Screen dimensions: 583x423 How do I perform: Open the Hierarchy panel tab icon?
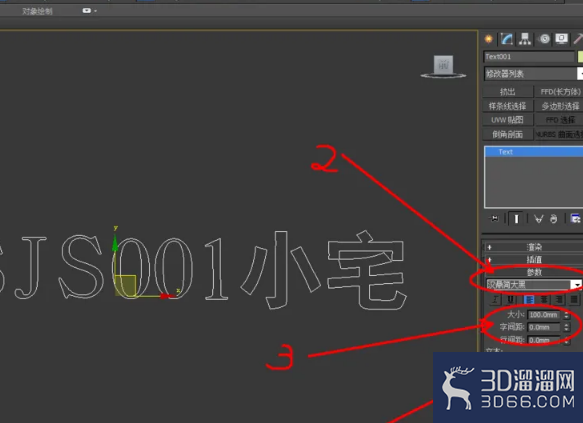pyautogui.click(x=525, y=39)
